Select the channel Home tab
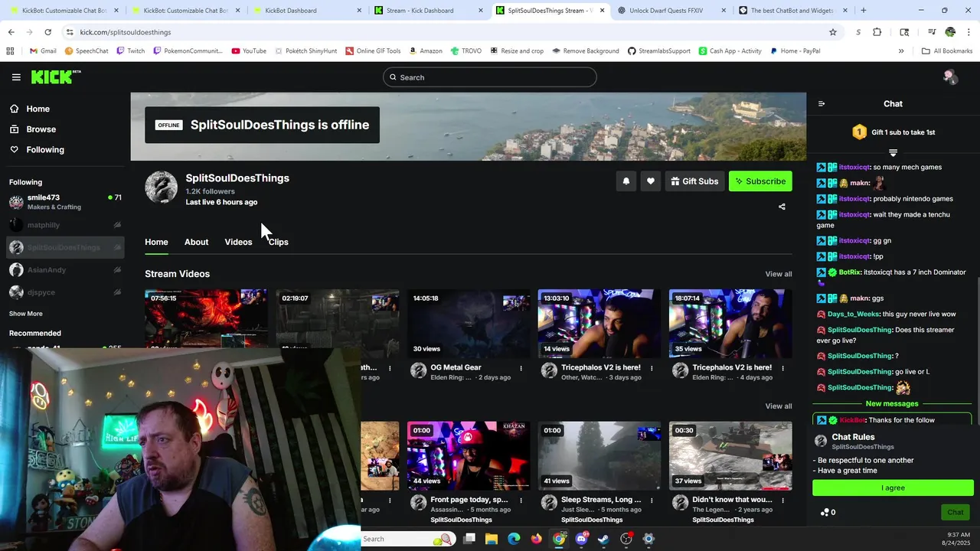This screenshot has height=551, width=980. pyautogui.click(x=156, y=242)
